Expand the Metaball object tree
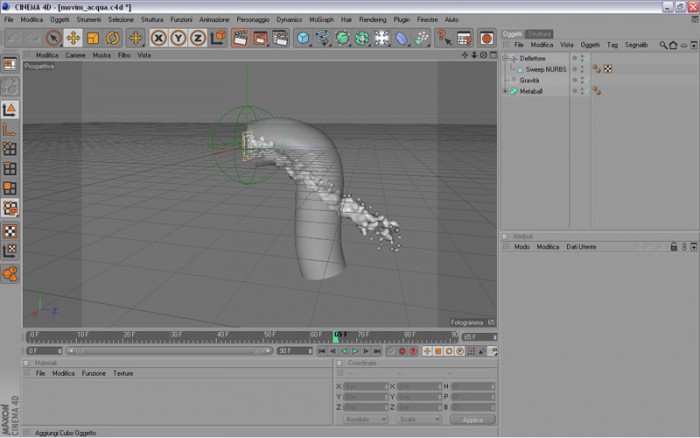700x438 pixels. [505, 91]
